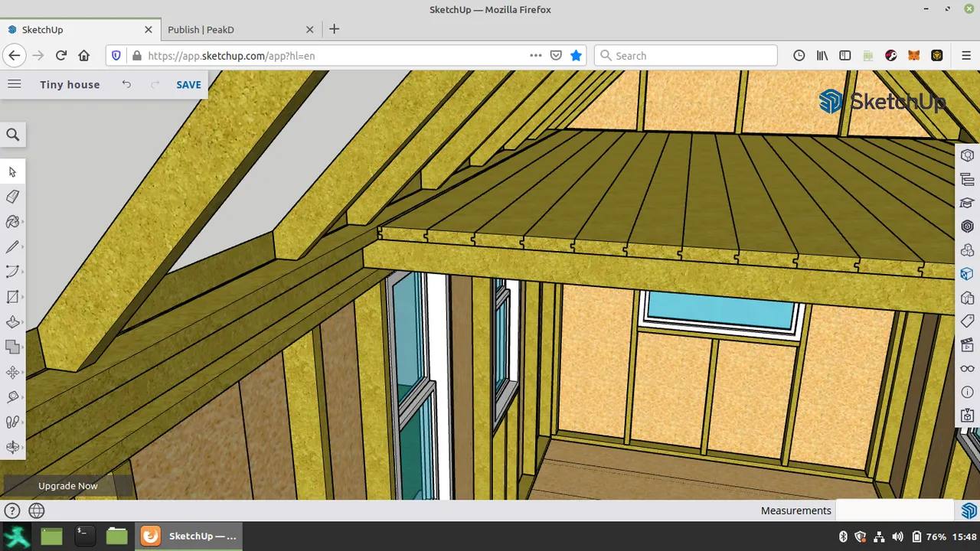
Task: Click the Upgrade Now button
Action: point(68,486)
